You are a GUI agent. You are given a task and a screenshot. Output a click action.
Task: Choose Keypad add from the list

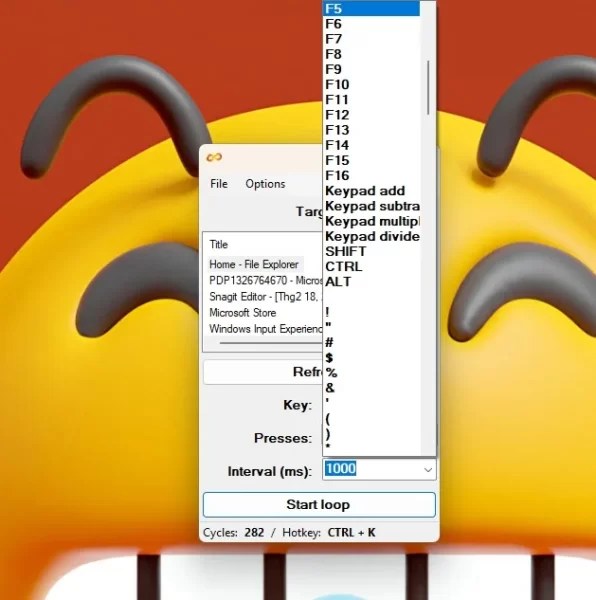[371, 191]
